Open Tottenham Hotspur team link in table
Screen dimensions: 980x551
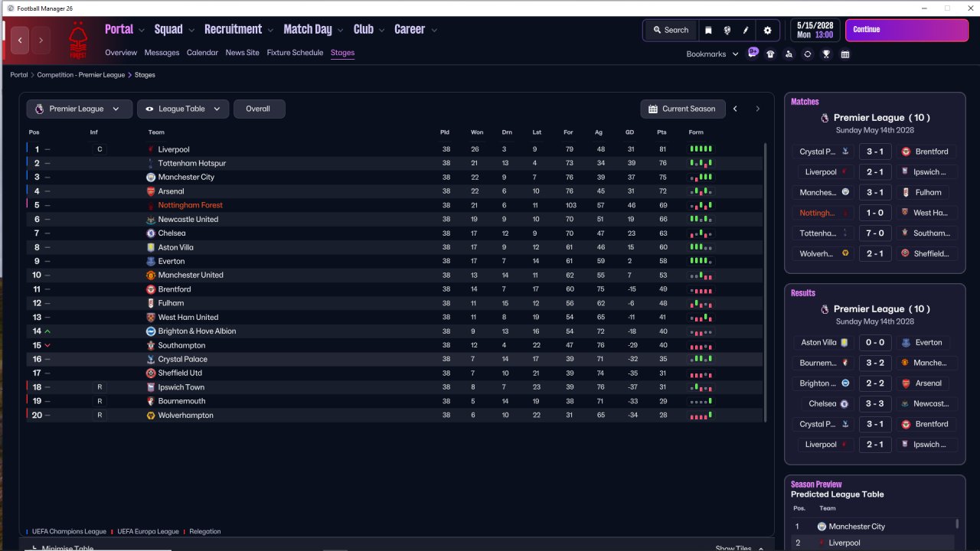click(192, 164)
